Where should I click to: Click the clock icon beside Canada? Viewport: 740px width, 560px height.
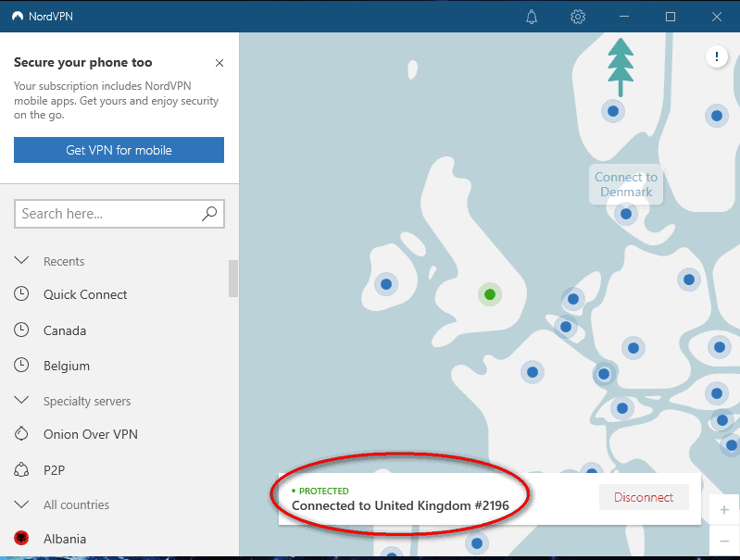(21, 330)
